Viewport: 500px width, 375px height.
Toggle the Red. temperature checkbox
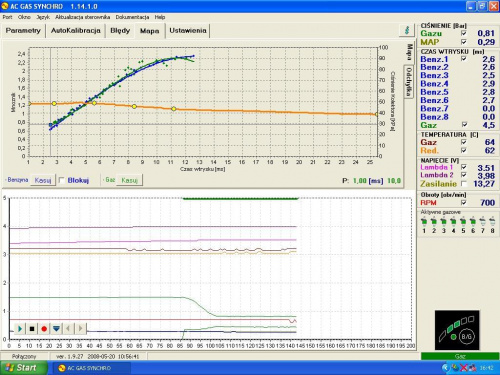coord(464,150)
